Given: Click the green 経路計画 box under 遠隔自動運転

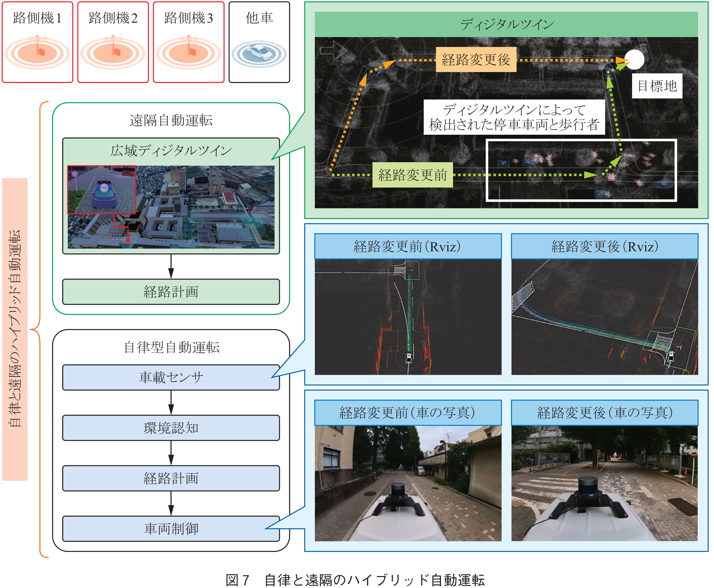Looking at the screenshot, I should pos(171,292).
